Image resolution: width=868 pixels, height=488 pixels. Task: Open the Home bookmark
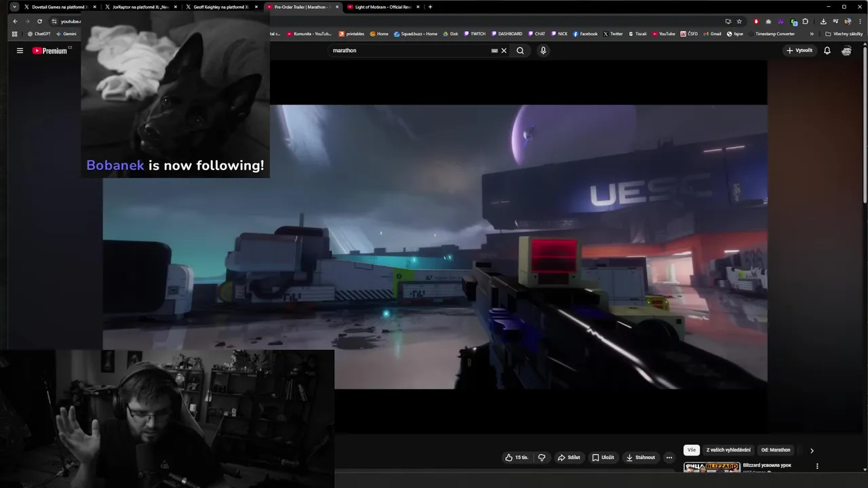(x=379, y=34)
